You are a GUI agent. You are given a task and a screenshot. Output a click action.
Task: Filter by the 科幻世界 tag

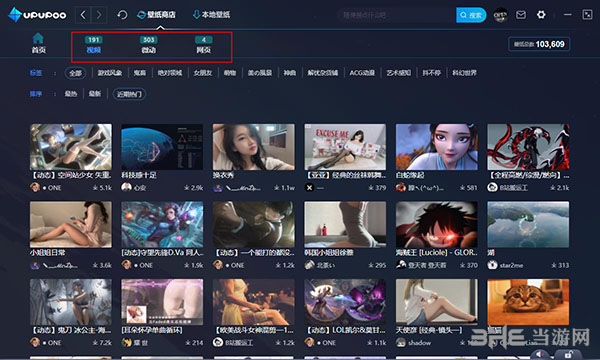tap(465, 73)
